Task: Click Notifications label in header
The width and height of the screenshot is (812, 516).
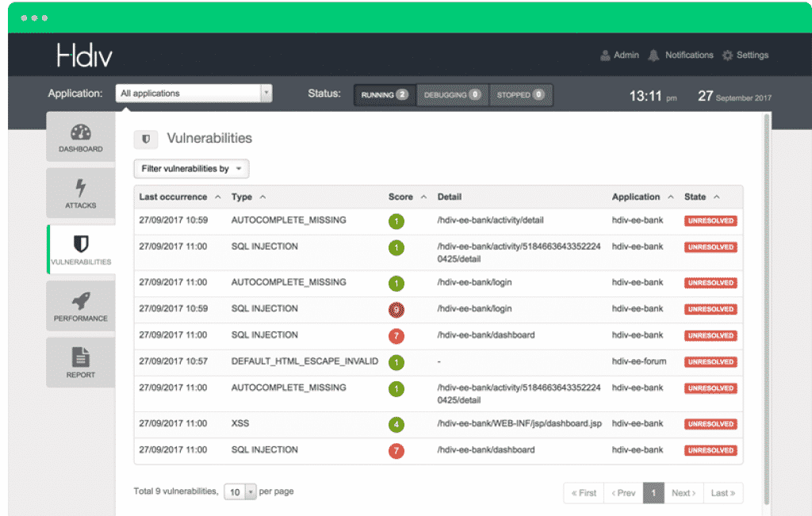Action: click(689, 55)
